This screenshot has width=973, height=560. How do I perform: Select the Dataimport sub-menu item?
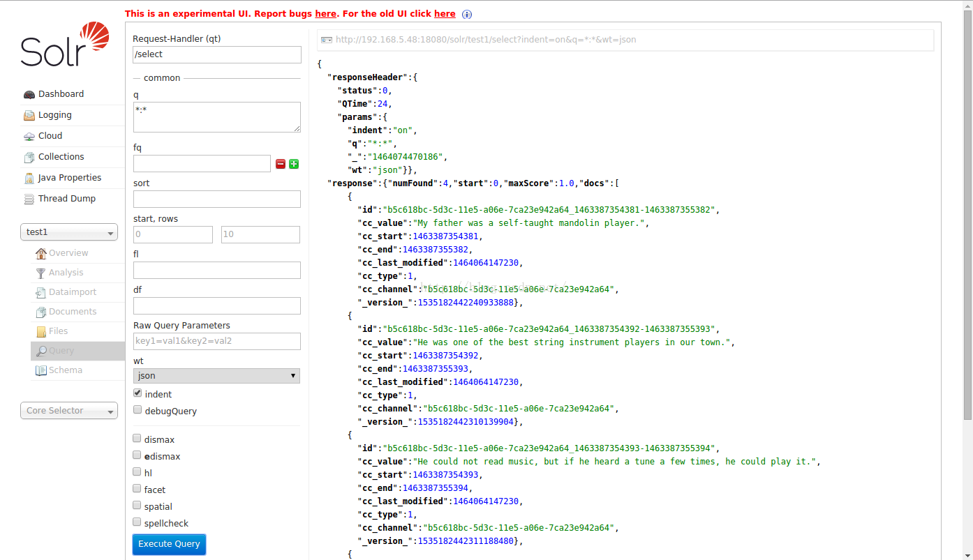73,292
